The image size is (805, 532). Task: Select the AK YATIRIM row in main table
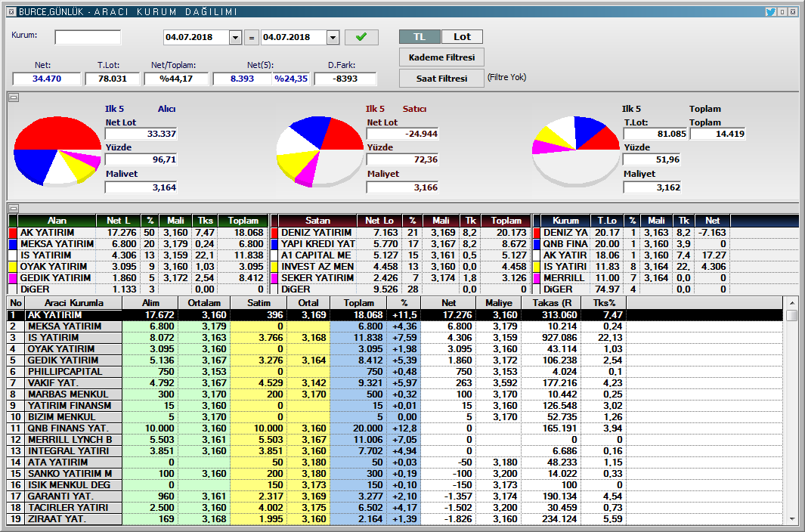click(395, 315)
